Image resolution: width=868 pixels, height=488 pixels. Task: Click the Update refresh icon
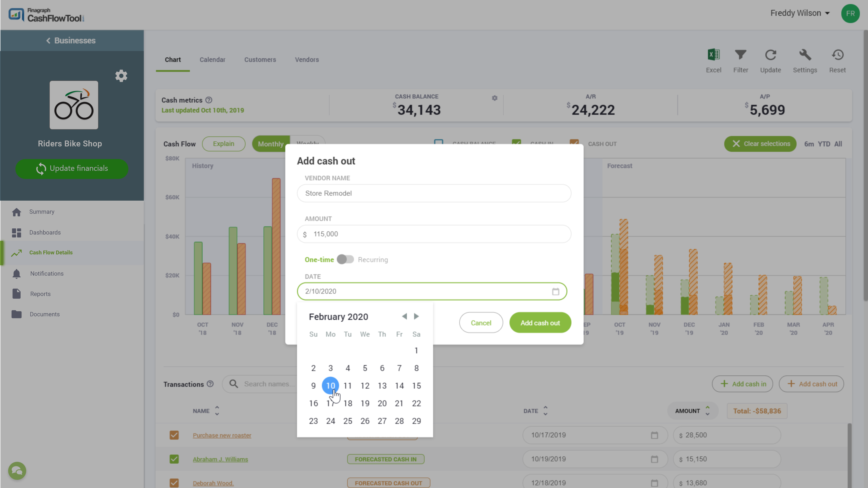770,55
